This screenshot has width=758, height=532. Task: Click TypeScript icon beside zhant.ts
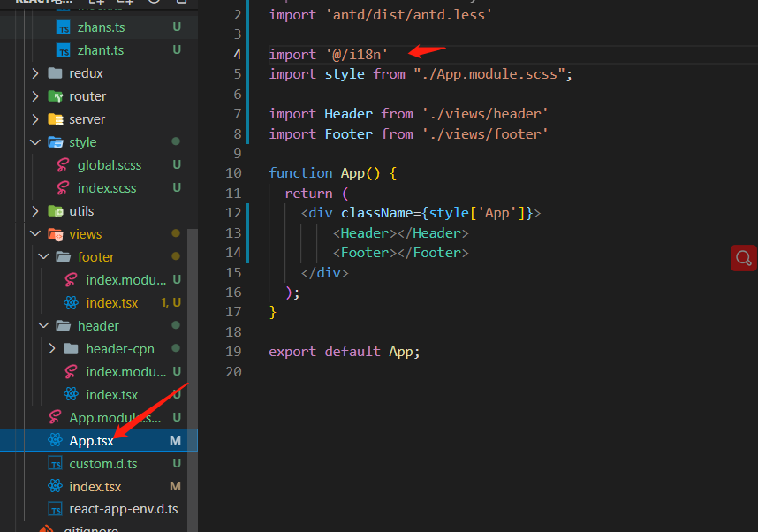[64, 50]
